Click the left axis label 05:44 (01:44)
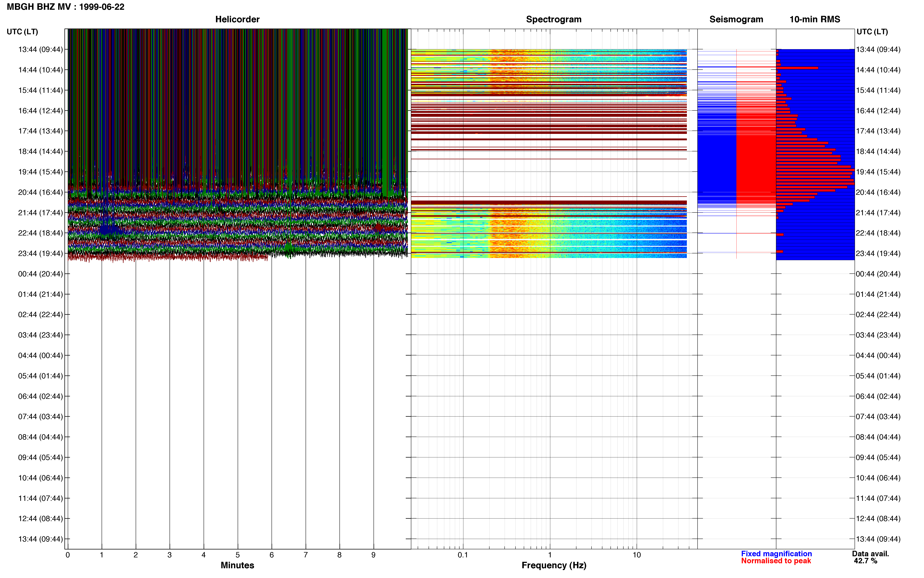924x578 pixels. pos(41,376)
